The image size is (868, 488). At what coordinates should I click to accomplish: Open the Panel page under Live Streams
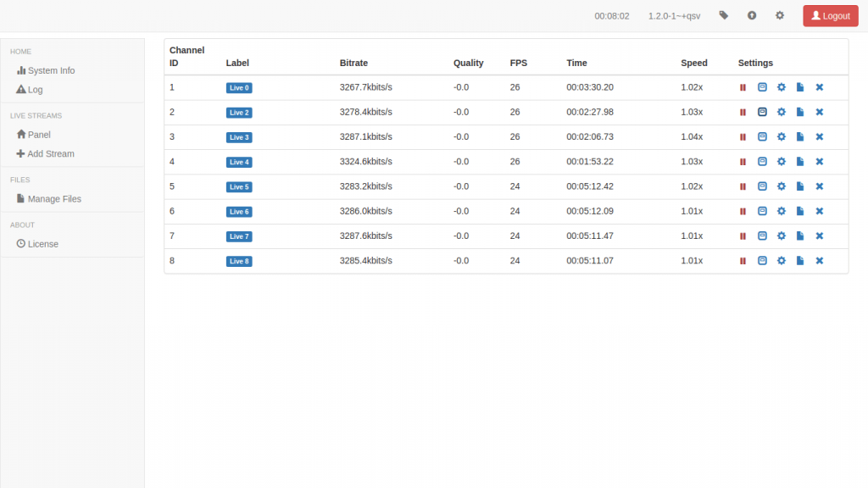tap(39, 135)
